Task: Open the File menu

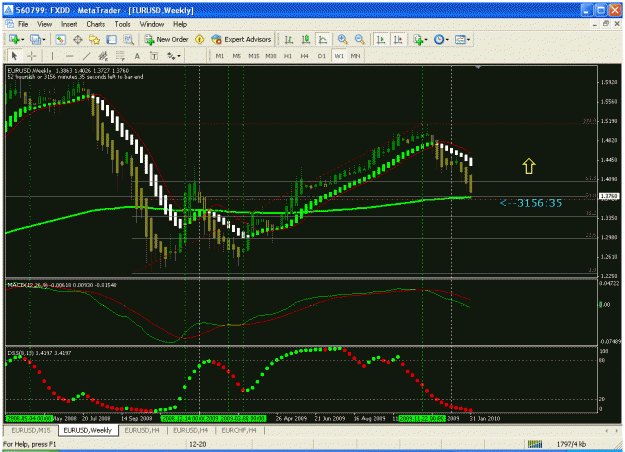Action: pyautogui.click(x=23, y=24)
